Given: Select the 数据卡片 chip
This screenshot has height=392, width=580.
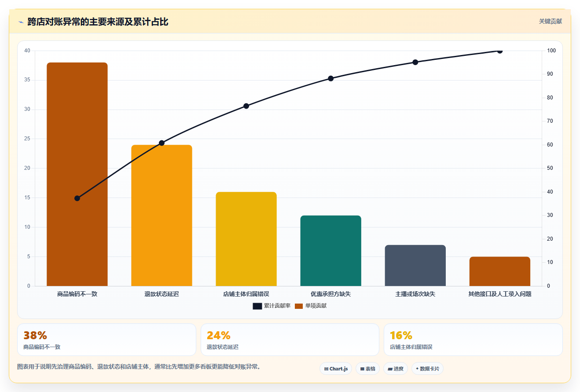Looking at the screenshot, I should 427,369.
